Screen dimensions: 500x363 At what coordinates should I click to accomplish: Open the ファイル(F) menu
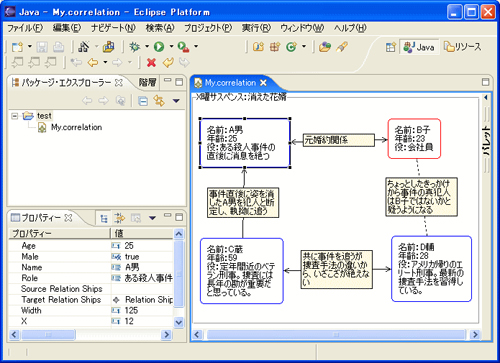pos(25,28)
